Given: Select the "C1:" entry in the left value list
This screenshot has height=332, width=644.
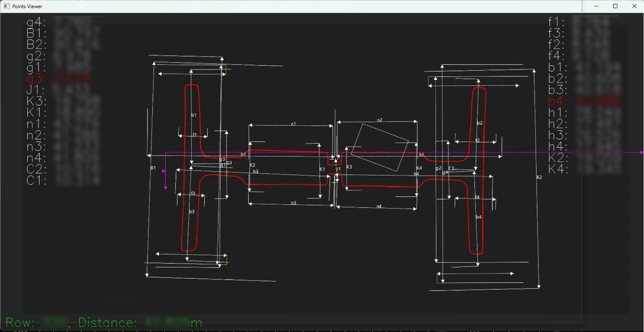Looking at the screenshot, I should [36, 181].
